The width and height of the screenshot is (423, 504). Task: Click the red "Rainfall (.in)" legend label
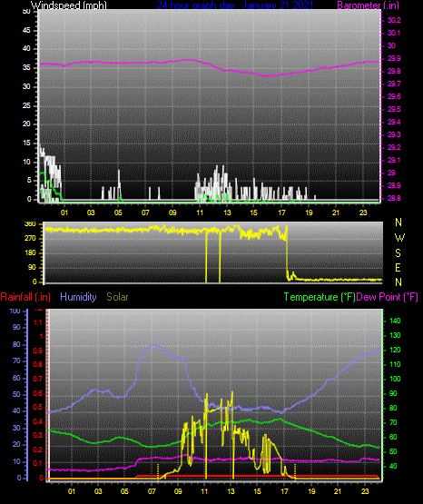[x=25, y=297]
